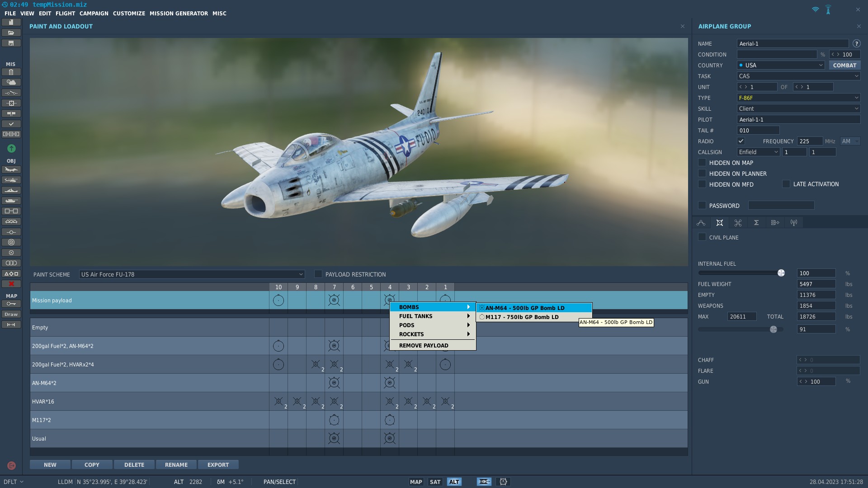Click the DELETE payload button
The width and height of the screenshot is (868, 488).
[134, 465]
